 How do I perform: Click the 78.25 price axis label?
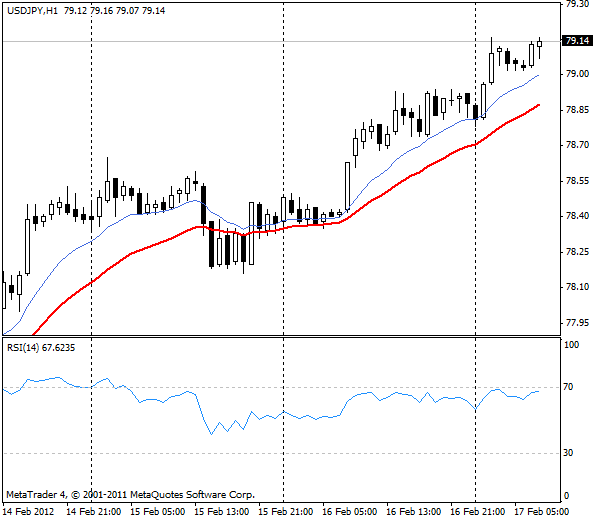pyautogui.click(x=577, y=252)
